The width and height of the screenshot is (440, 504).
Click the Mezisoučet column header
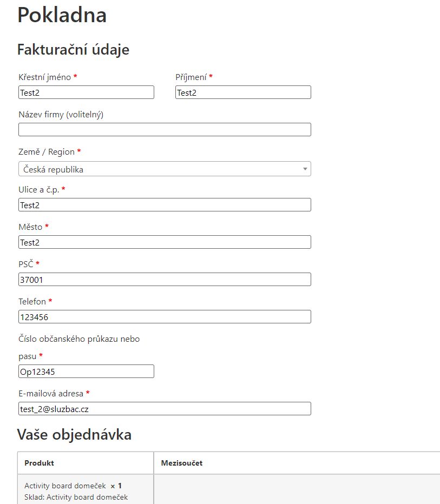[182, 463]
